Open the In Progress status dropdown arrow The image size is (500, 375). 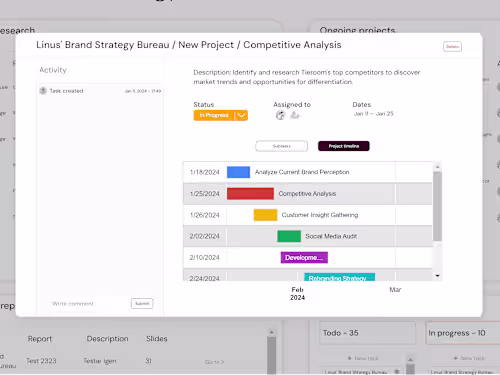(242, 115)
